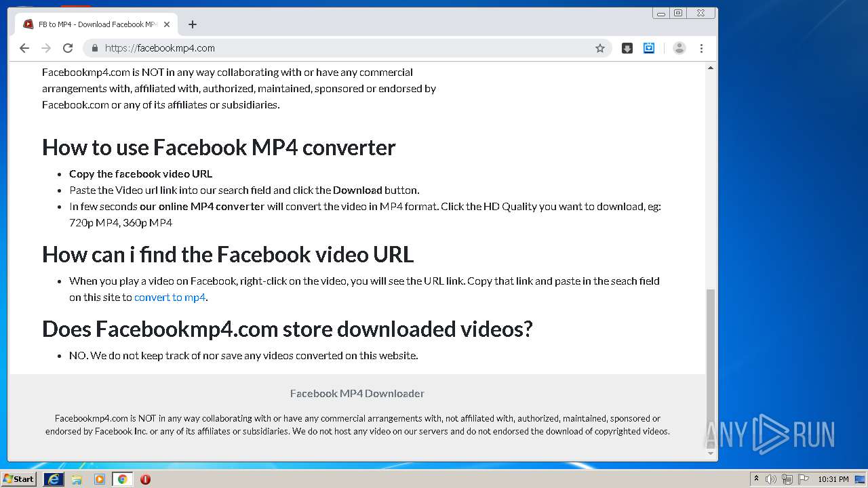Open the Action Center flag icon

(804, 479)
